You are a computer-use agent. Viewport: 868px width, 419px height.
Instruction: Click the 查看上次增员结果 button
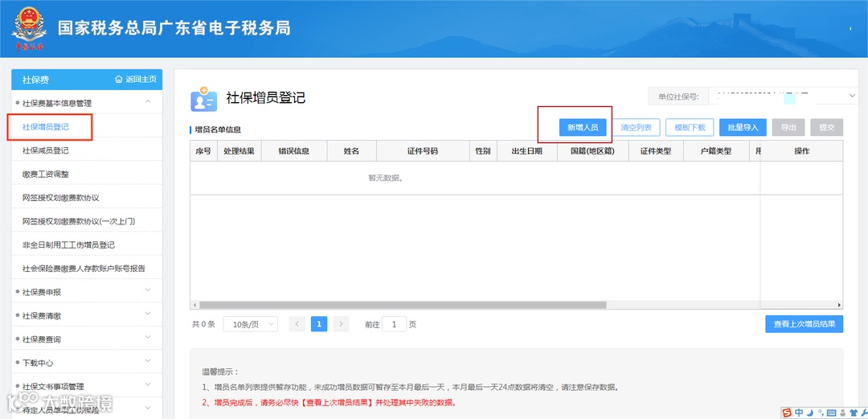[804, 324]
